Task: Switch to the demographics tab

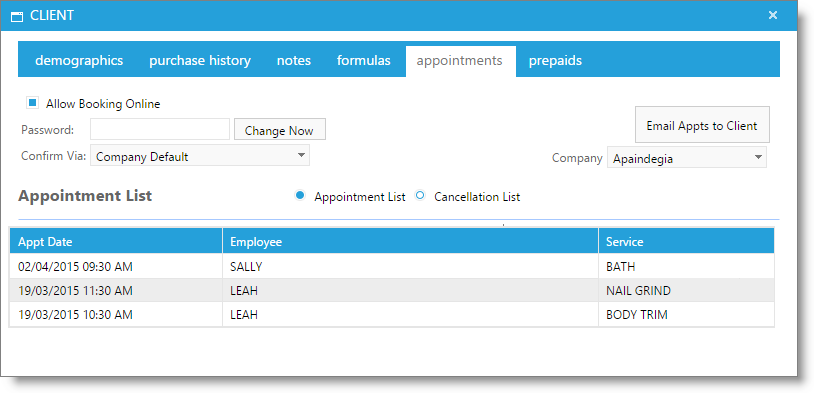Action: click(79, 61)
